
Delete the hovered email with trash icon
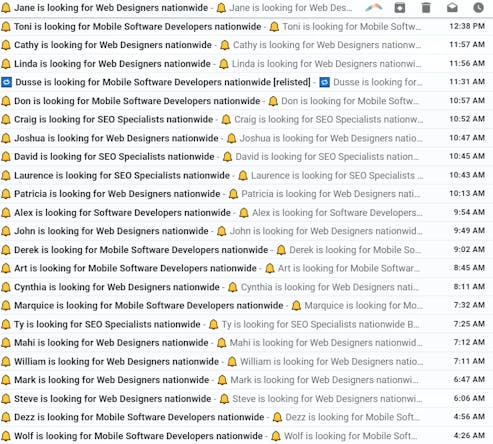[426, 7]
